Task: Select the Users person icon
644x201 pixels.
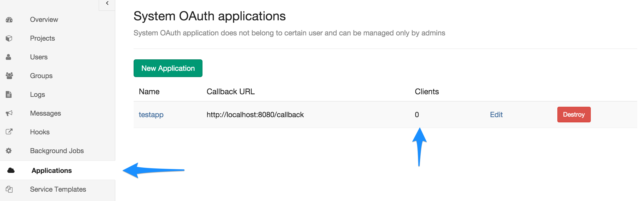Action: [x=9, y=57]
